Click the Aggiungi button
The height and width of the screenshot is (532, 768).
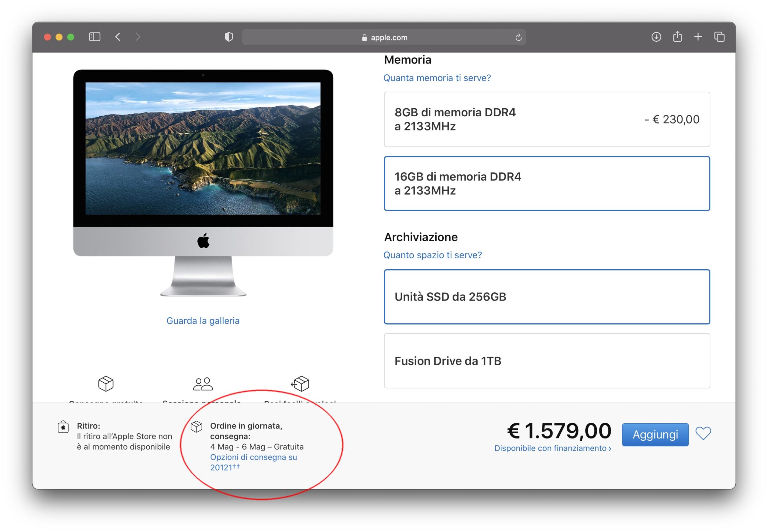point(655,434)
